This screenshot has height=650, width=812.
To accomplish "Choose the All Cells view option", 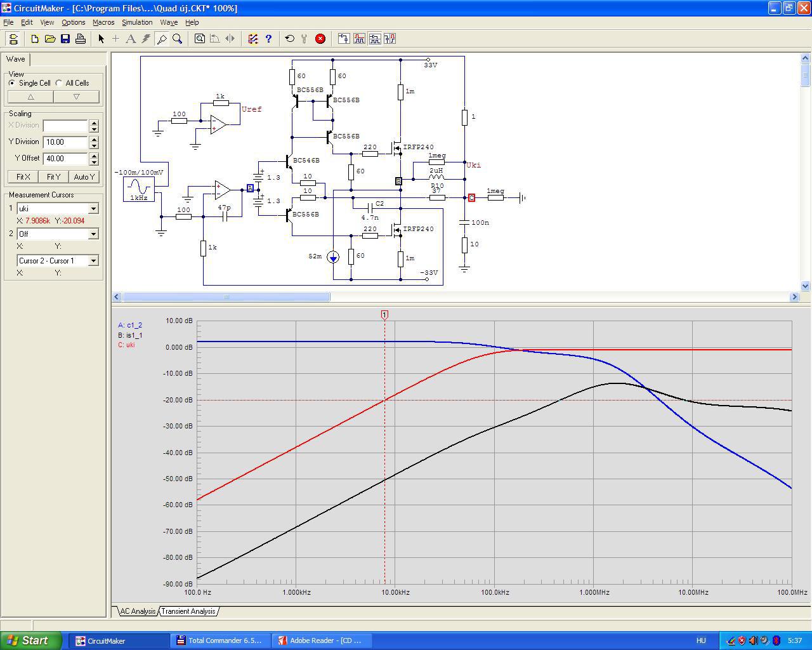I will coord(59,83).
